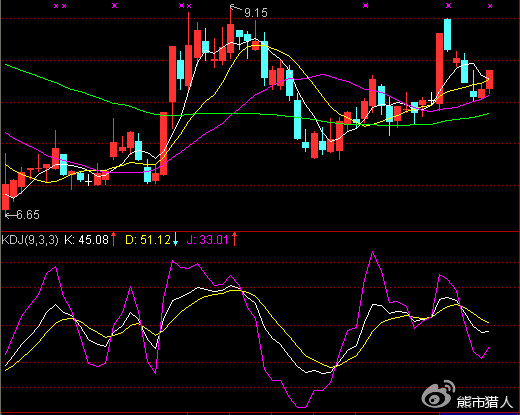Click the 9.15 high price label
520x415 pixels.
(256, 13)
